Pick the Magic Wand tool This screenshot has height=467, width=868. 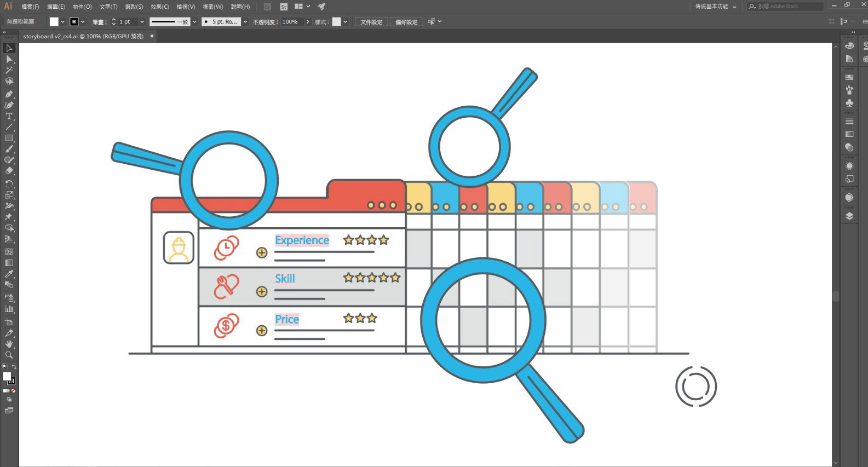coord(9,71)
